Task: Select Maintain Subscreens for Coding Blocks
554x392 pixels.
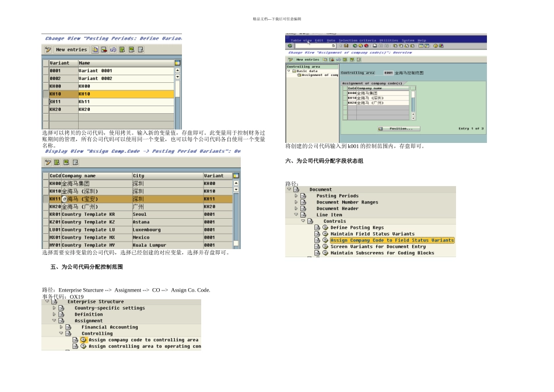Action: tap(383, 253)
